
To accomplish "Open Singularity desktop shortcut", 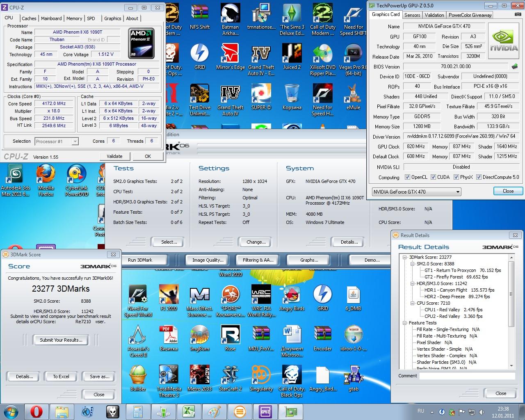I will click(x=261, y=378).
